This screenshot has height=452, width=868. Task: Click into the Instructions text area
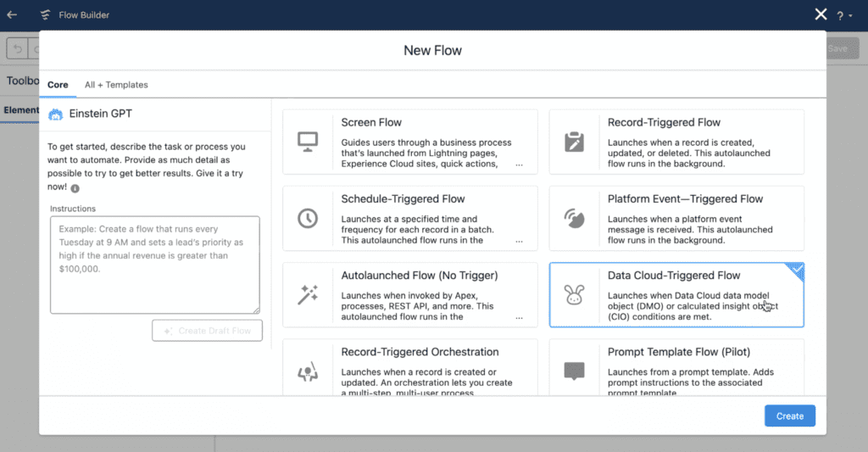155,265
